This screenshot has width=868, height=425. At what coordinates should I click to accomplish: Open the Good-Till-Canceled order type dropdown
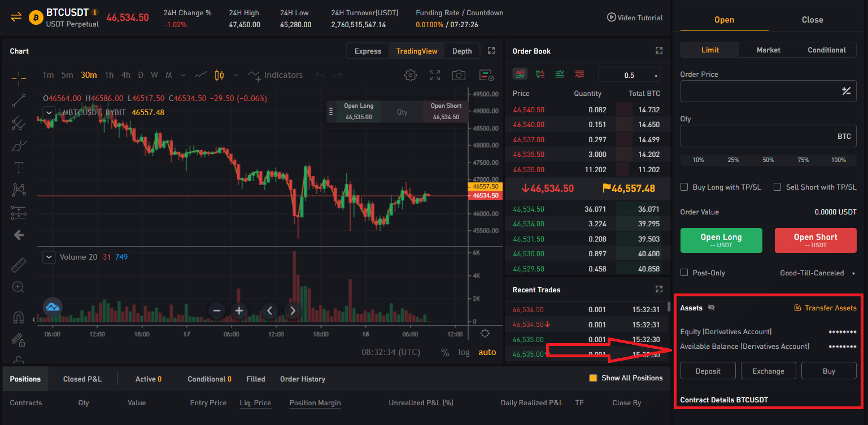[817, 273]
